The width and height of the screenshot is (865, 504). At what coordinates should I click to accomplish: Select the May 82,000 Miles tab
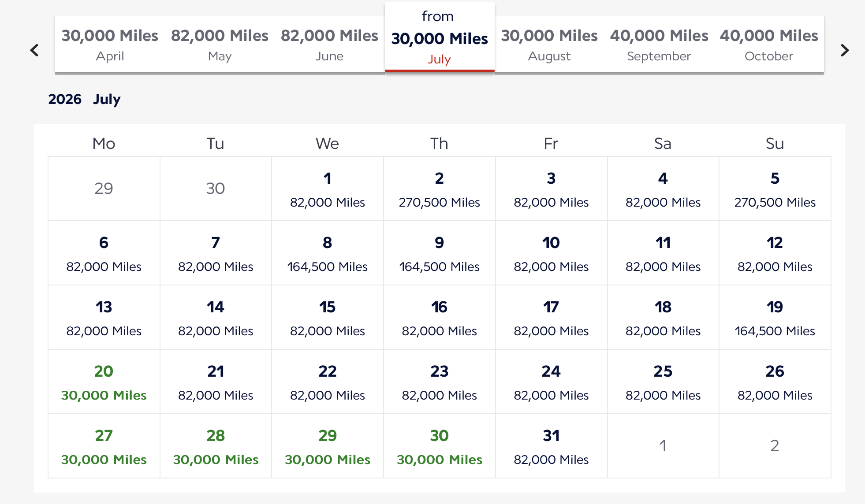click(x=220, y=44)
